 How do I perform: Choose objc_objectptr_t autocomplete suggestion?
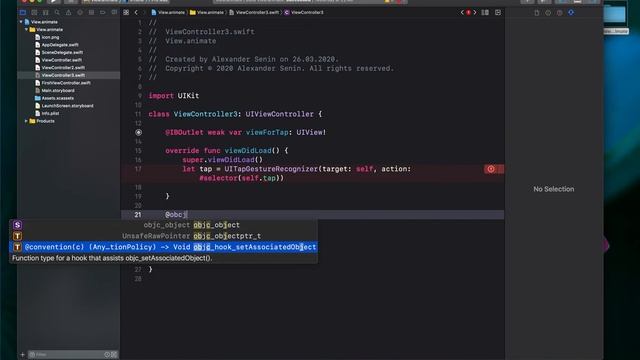click(x=163, y=236)
